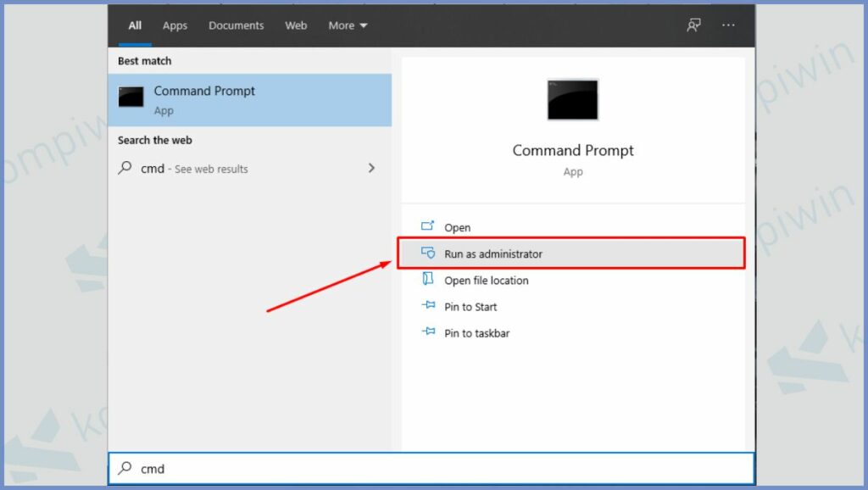Viewport: 868px width, 490px height.
Task: Expand cmd web results with chevron arrow
Action: pyautogui.click(x=371, y=168)
